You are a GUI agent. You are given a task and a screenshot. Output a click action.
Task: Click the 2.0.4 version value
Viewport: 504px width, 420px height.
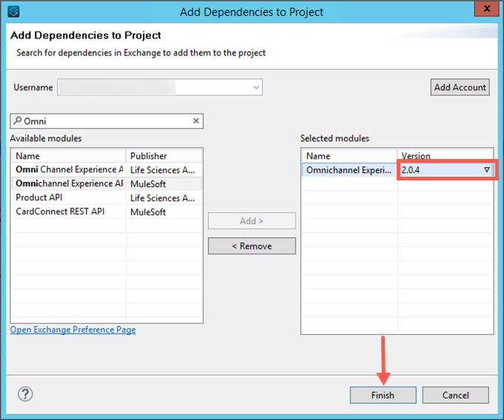[411, 170]
